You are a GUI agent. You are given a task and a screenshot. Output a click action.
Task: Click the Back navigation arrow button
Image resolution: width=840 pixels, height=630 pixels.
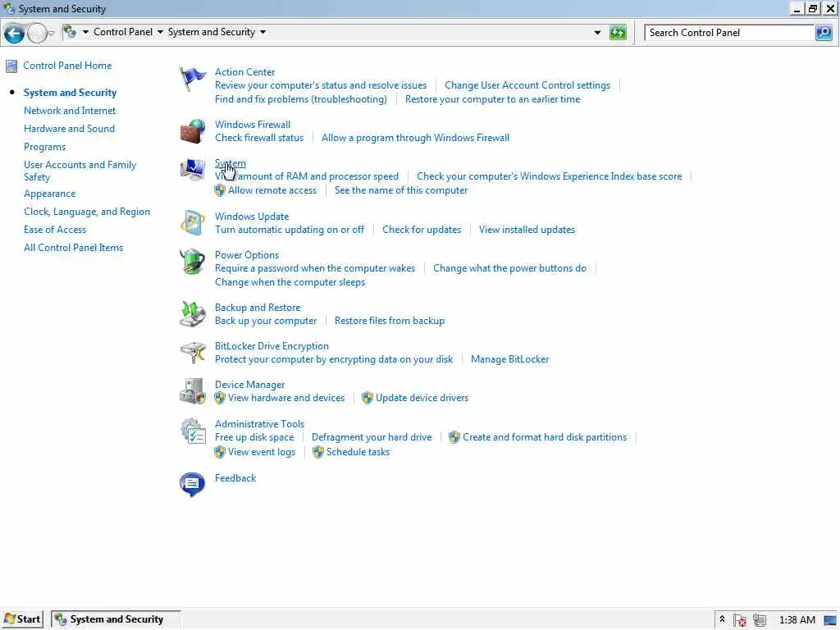(14, 33)
